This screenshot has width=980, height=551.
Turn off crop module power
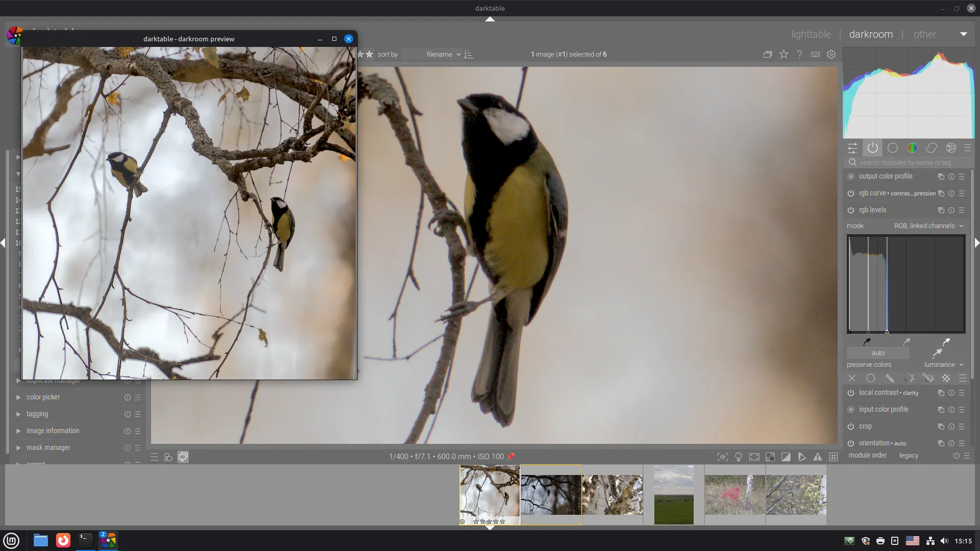[x=851, y=427]
